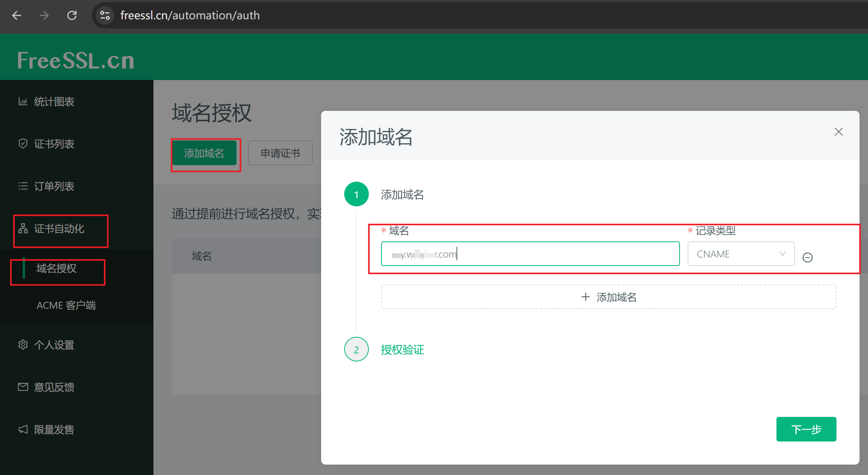
Task: Click dashed 添加域名 add-row button
Action: (x=608, y=297)
